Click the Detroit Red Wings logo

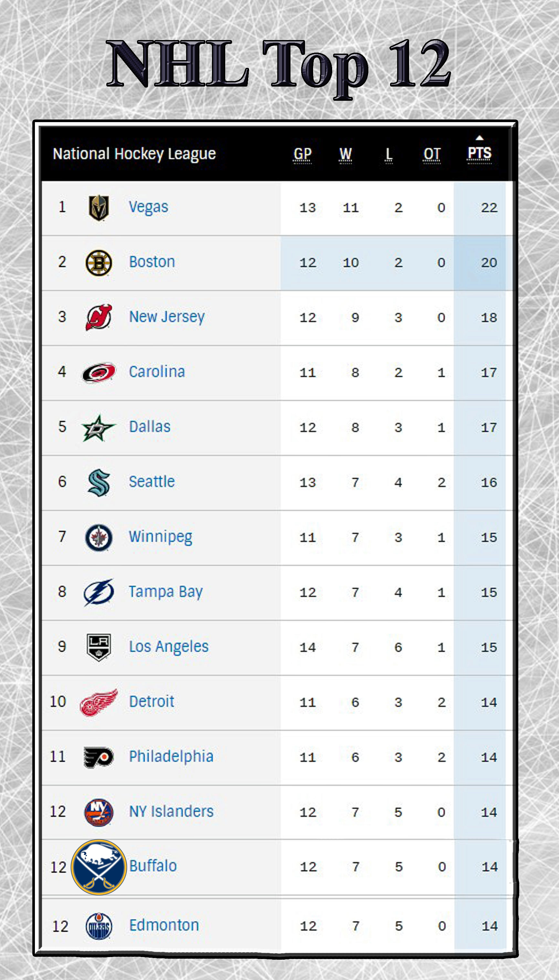click(x=99, y=702)
